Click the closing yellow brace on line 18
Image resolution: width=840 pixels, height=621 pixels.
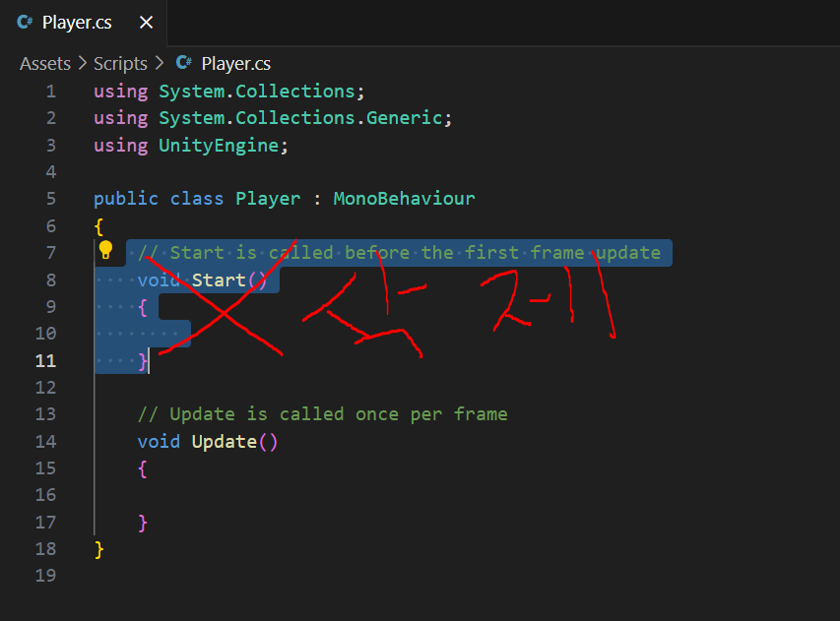click(x=98, y=549)
